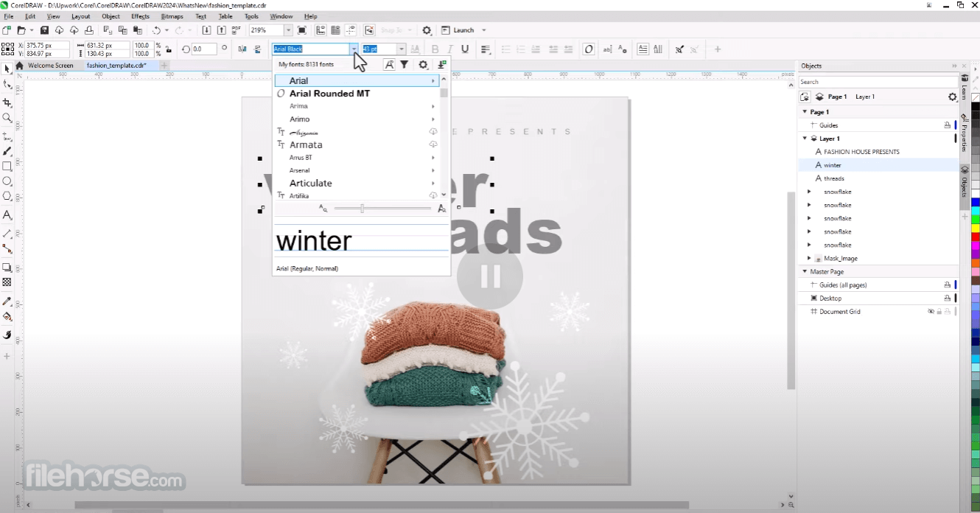
Task: Open the Layout menu
Action: pos(81,16)
